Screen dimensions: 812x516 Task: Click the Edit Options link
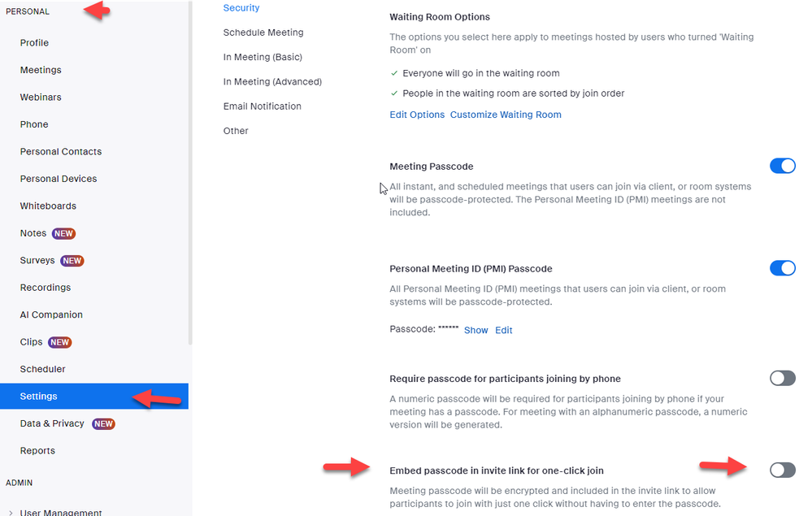click(417, 115)
